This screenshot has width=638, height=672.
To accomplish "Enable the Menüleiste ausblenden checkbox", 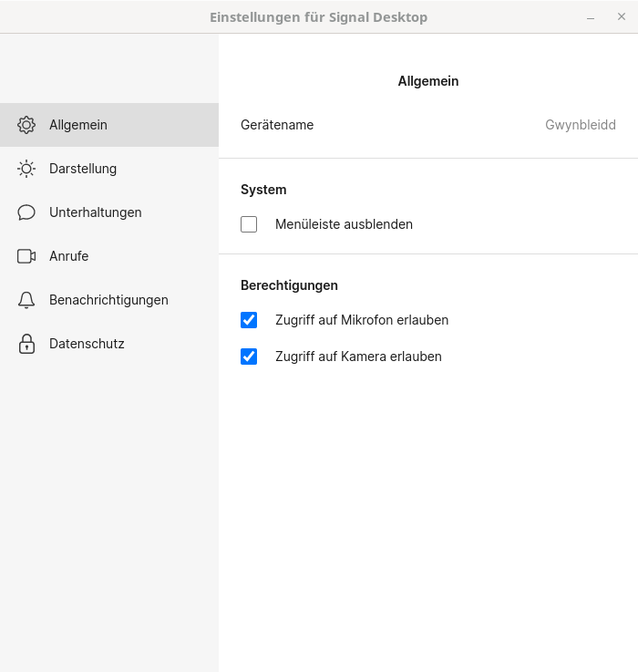I will click(249, 224).
